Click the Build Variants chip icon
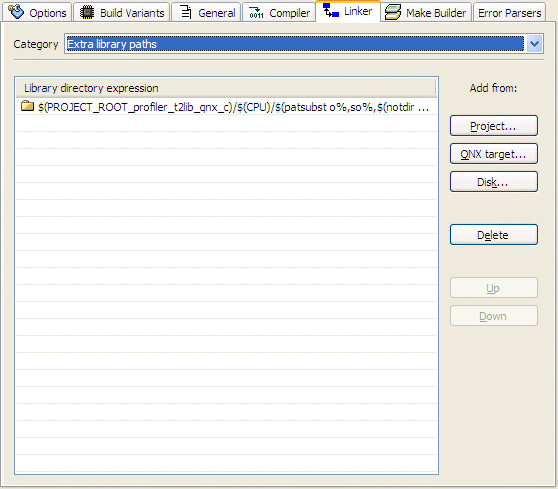This screenshot has height=489, width=558. 86,12
